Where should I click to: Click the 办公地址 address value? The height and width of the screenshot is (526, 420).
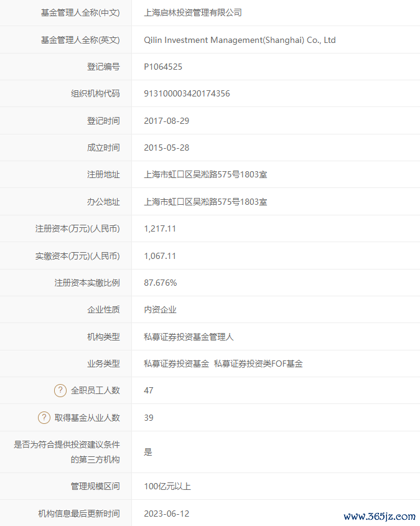pyautogui.click(x=205, y=202)
